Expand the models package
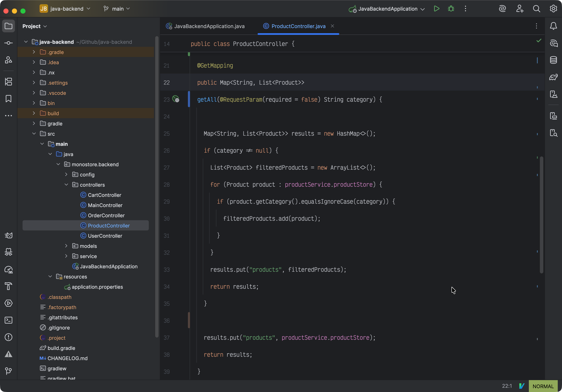The height and width of the screenshot is (392, 562). pos(66,246)
